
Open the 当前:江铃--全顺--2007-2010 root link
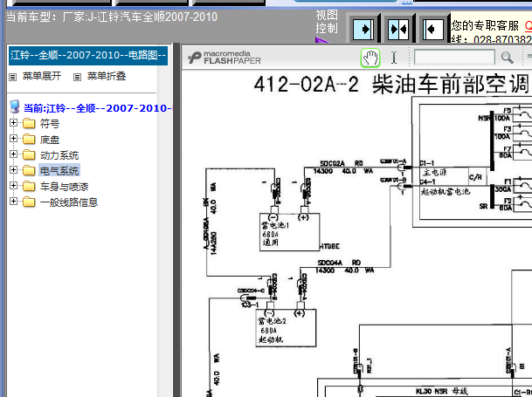[97, 108]
